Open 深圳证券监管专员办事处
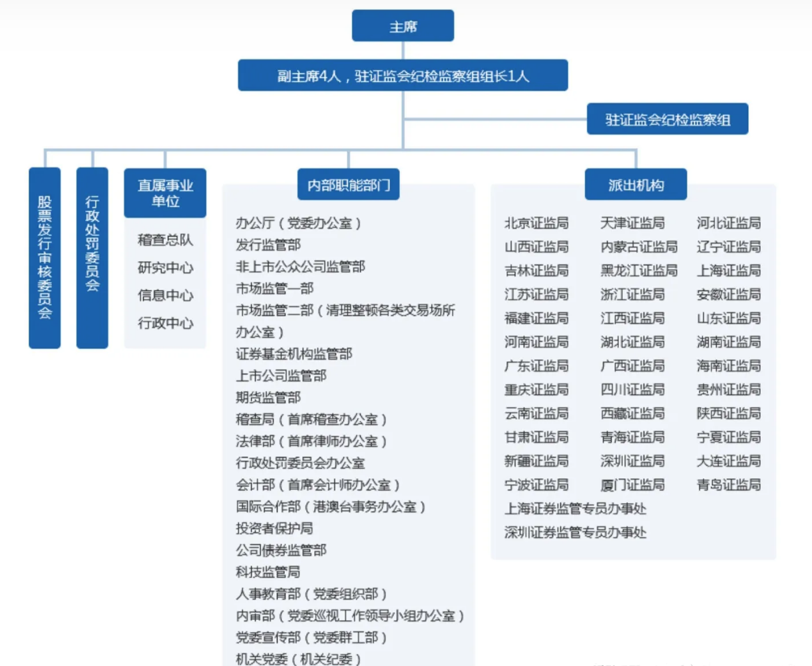Screen dimensions: 812x666 pos(575,533)
